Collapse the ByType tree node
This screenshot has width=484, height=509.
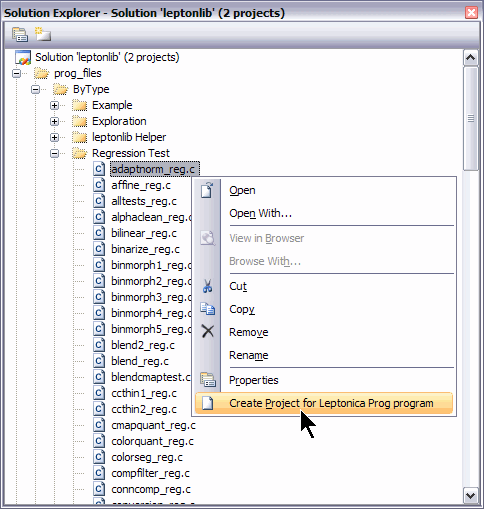pos(35,89)
